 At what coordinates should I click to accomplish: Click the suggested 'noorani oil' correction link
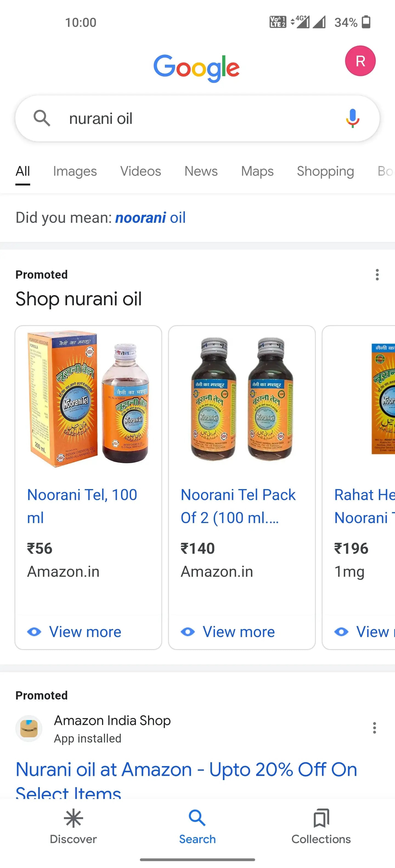pyautogui.click(x=150, y=218)
